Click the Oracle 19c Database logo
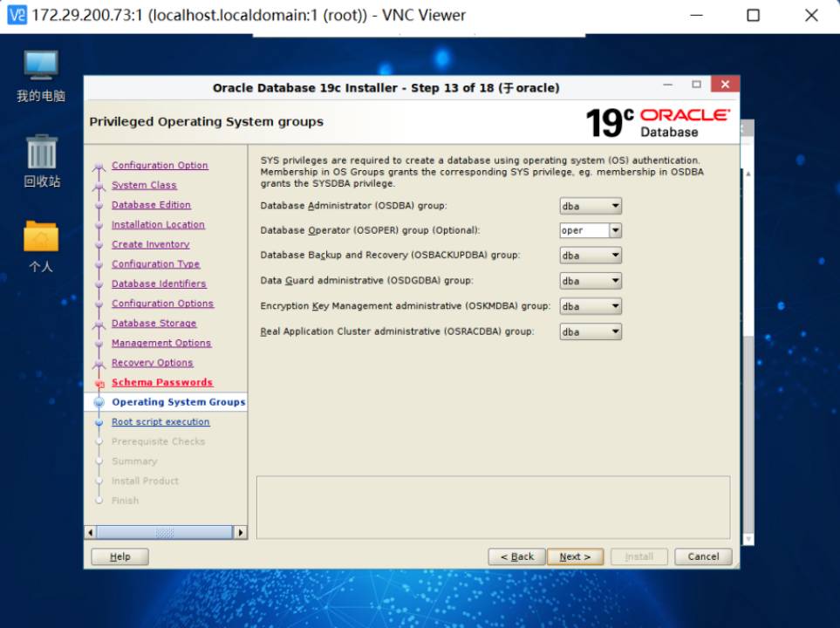 657,122
